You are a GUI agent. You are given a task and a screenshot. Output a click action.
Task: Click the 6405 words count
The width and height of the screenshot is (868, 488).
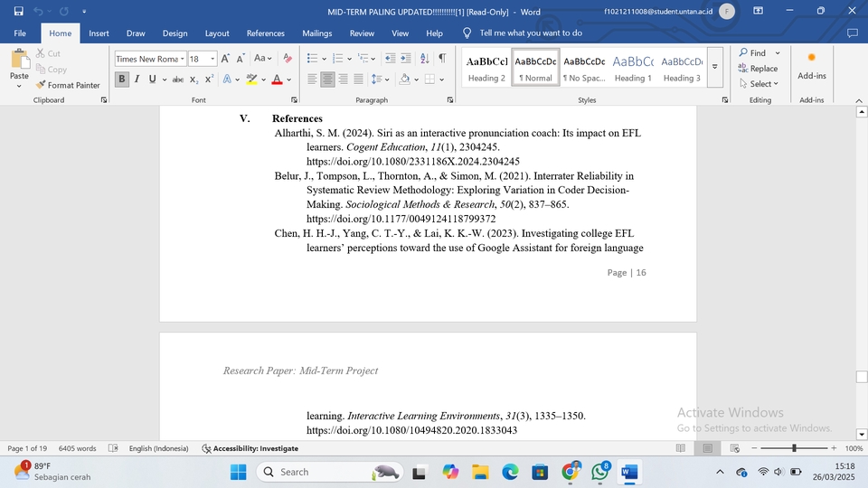(x=77, y=448)
